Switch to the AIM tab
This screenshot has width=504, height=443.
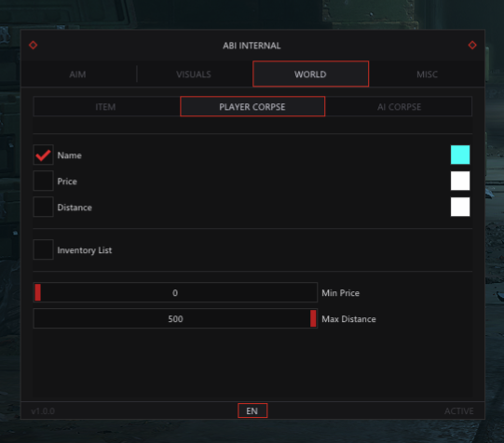77,74
